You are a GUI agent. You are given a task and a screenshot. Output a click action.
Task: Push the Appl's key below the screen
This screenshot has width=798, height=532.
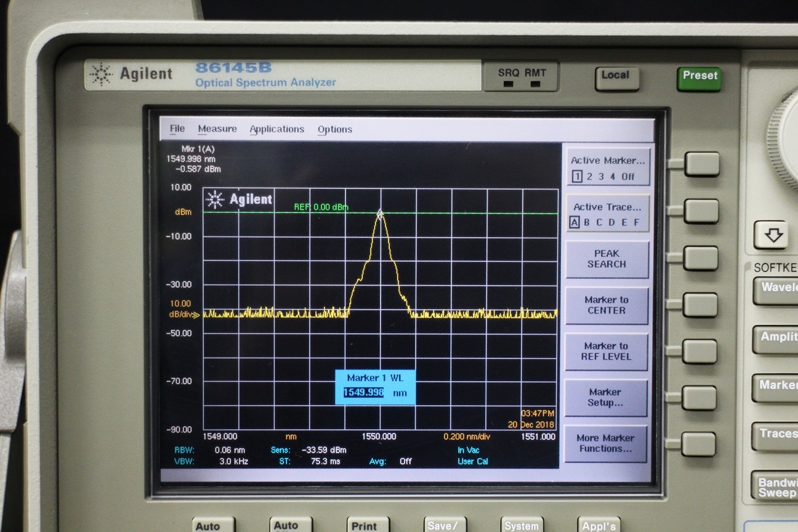[599, 525]
